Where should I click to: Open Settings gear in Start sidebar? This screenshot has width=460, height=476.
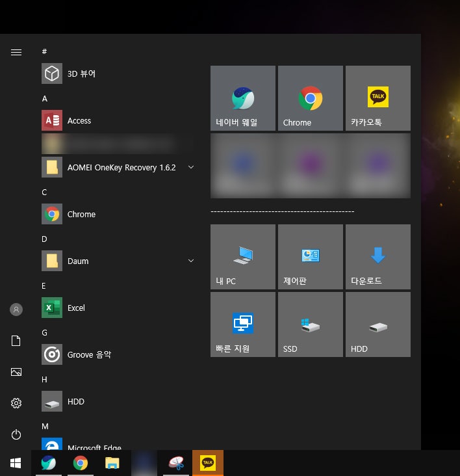(16, 403)
